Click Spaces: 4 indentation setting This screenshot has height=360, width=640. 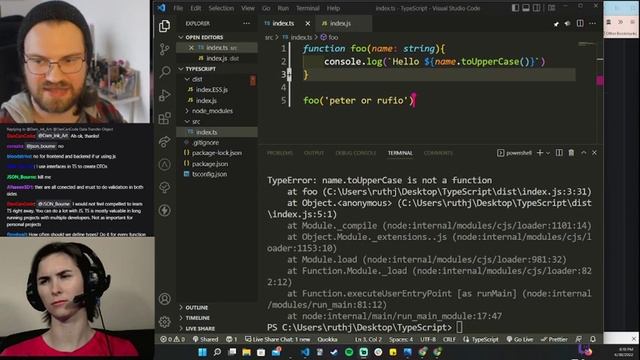click(401, 339)
